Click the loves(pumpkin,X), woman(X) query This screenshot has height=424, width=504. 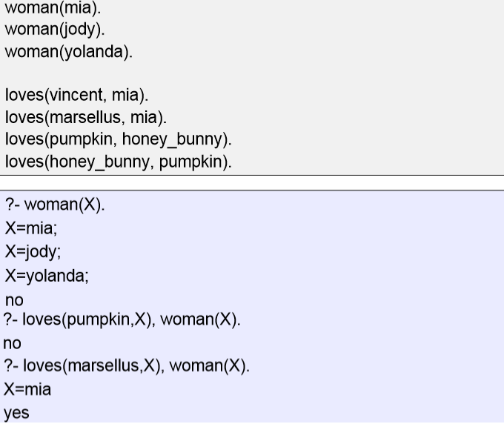click(x=122, y=319)
